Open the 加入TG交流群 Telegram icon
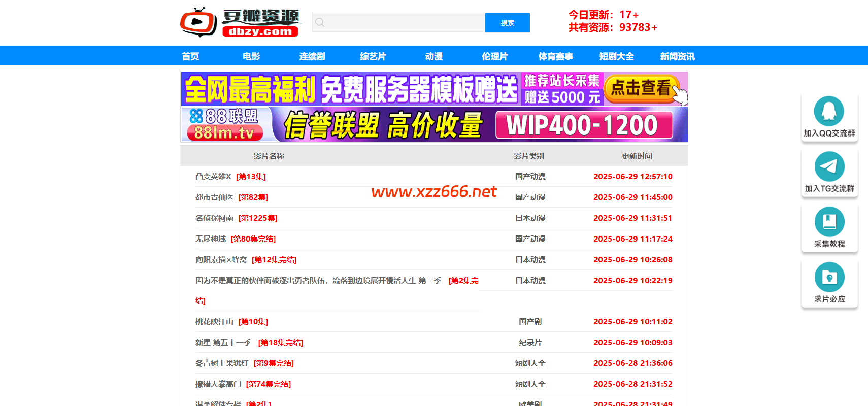 tap(829, 166)
